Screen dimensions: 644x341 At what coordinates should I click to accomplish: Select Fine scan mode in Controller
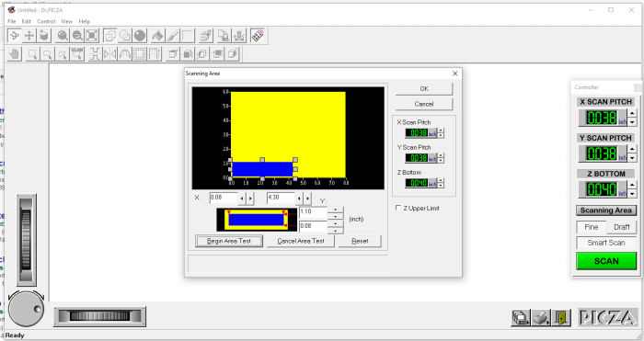[x=591, y=227]
